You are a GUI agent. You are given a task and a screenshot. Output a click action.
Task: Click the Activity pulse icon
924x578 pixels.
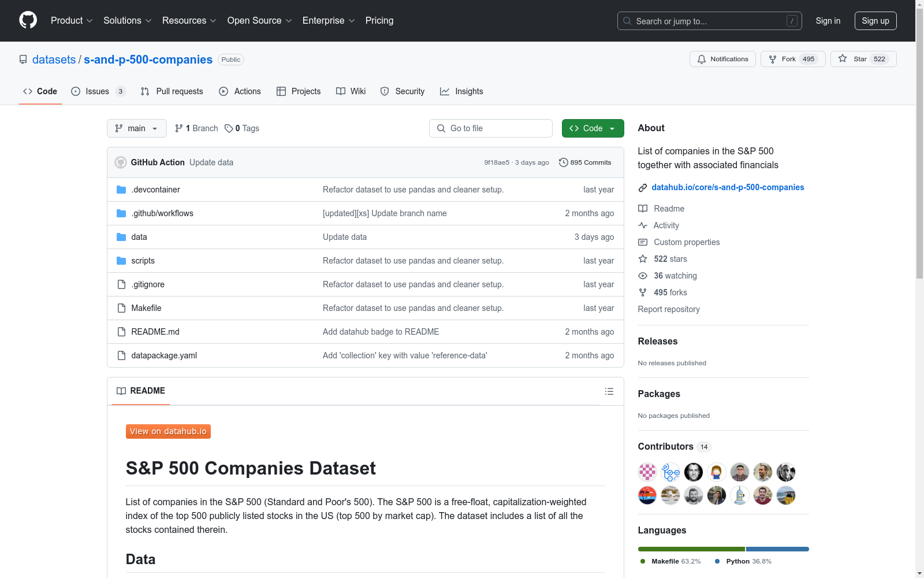point(643,225)
